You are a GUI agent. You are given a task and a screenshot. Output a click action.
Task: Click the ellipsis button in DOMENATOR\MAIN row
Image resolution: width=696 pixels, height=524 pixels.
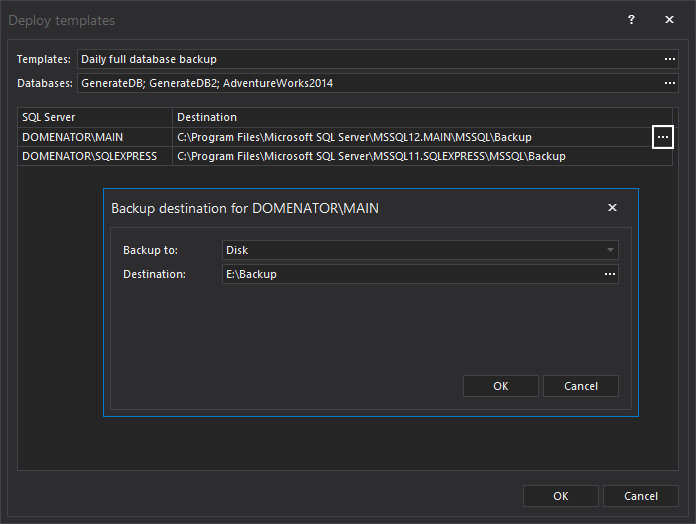[x=662, y=137]
